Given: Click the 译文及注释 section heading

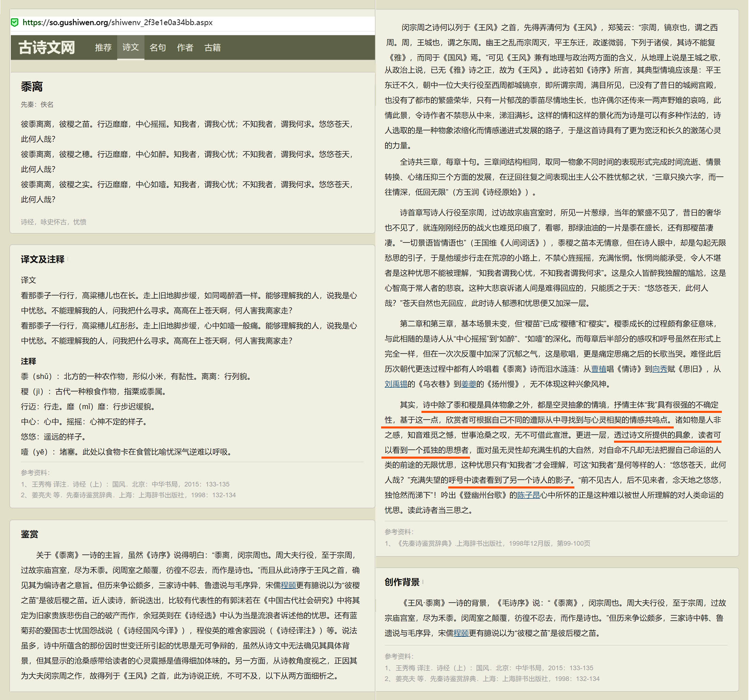Looking at the screenshot, I should point(43,259).
